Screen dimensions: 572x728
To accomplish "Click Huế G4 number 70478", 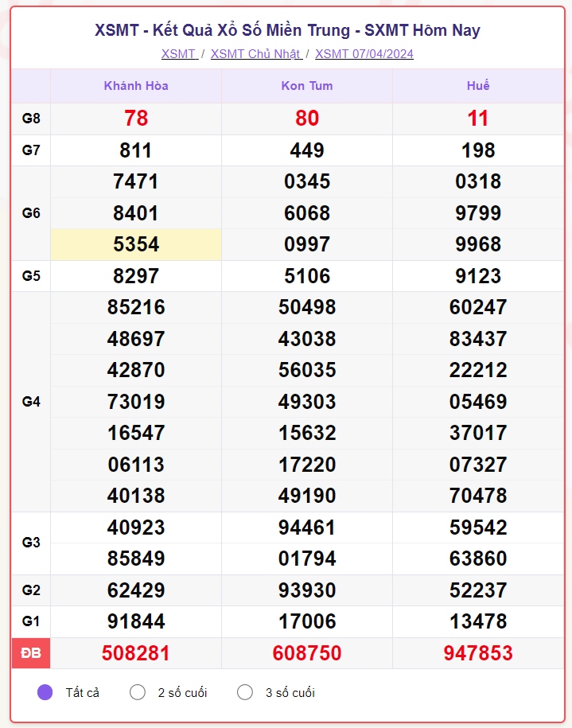I will 478,496.
